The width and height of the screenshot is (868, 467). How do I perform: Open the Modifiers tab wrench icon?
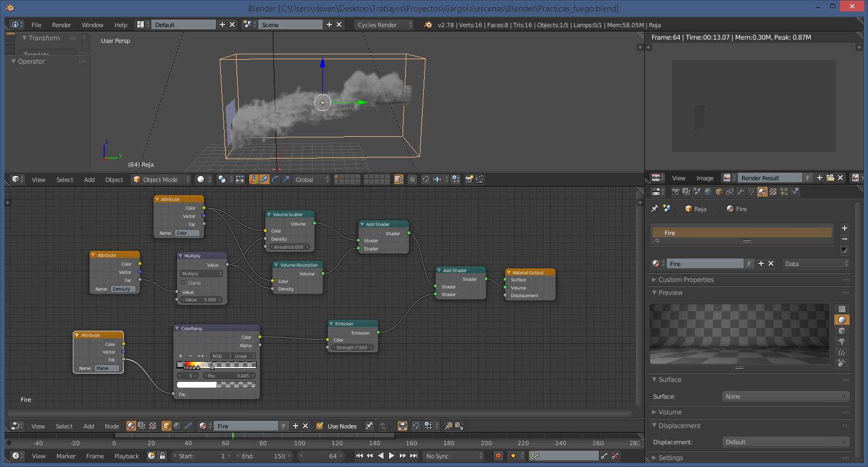(x=741, y=192)
